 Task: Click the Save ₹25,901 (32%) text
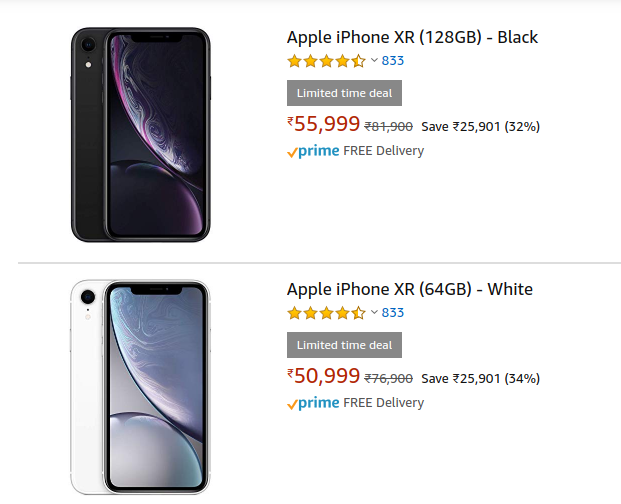(480, 127)
